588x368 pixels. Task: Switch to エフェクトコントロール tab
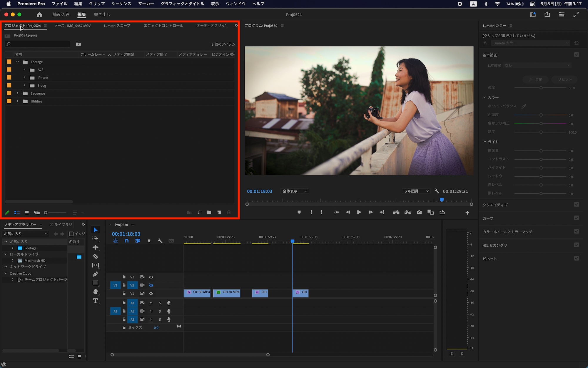tap(163, 26)
